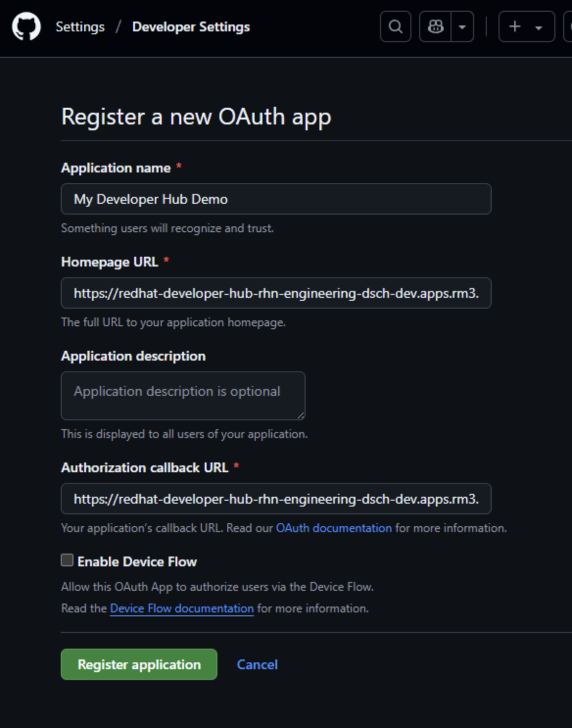572x728 pixels.
Task: Click the 'Authorization callback URL' field label
Action: pos(144,467)
